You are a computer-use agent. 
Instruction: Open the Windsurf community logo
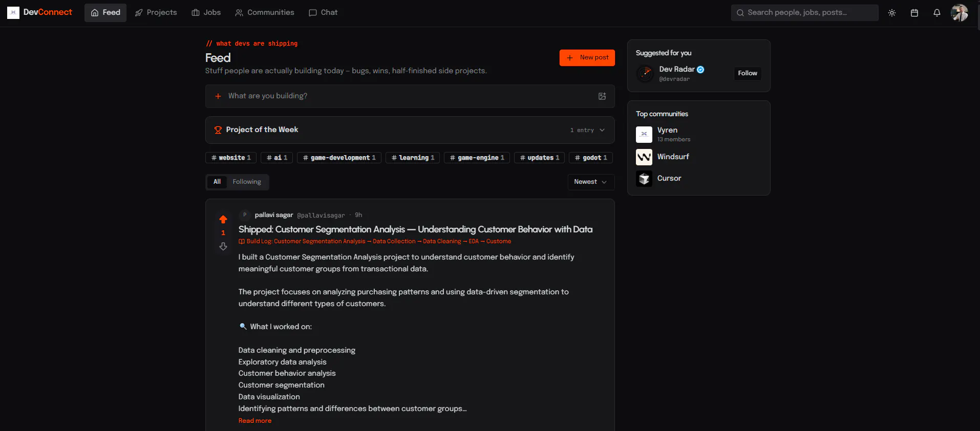point(644,157)
